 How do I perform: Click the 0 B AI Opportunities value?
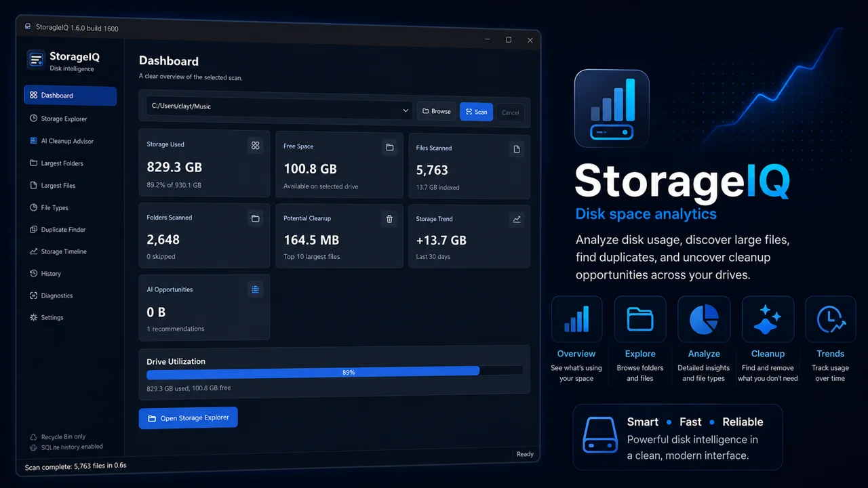(x=156, y=312)
